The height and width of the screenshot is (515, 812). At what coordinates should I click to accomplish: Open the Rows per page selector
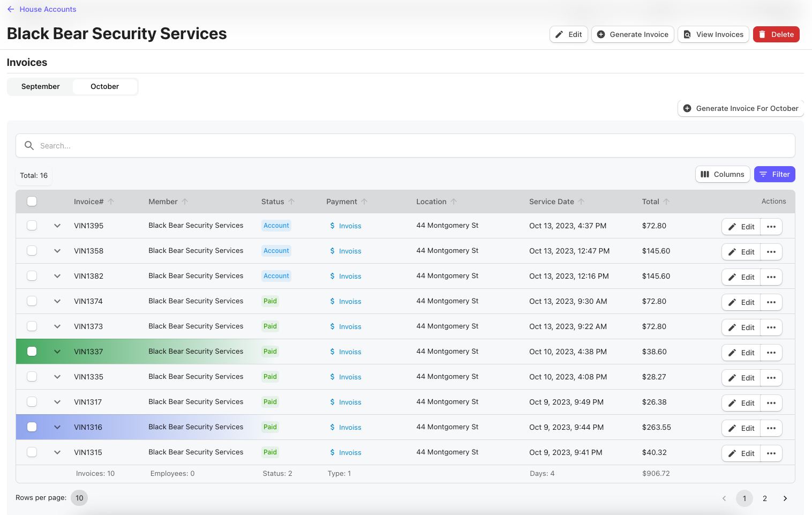[79, 498]
